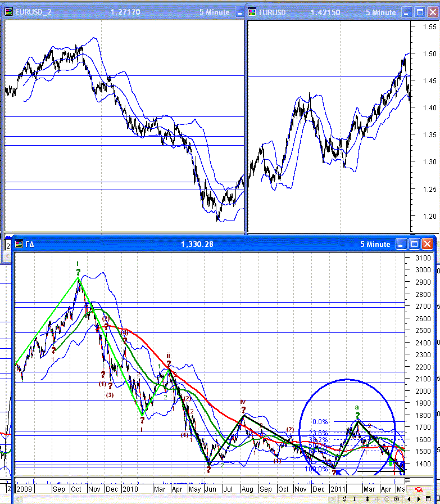
Task: Click the 2010 label on the time axis
Action: (130, 489)
